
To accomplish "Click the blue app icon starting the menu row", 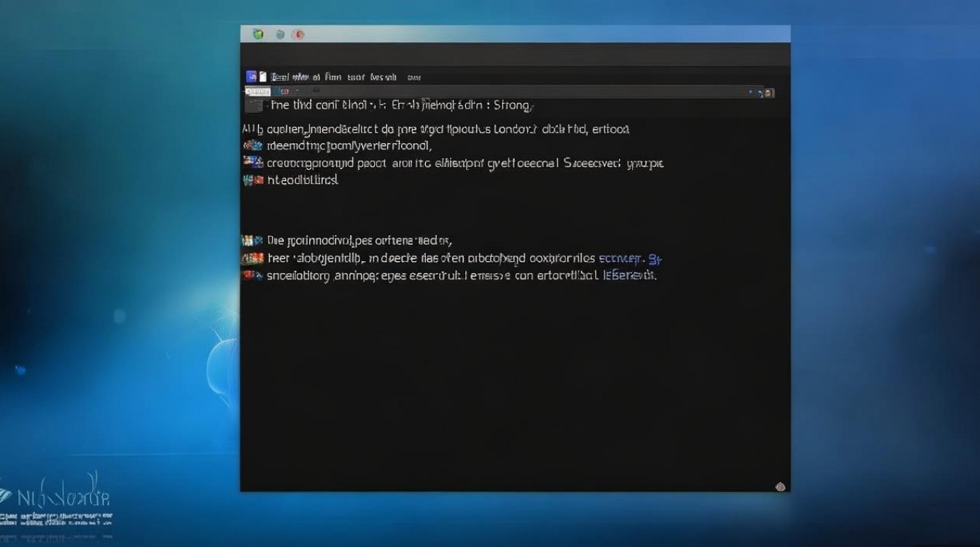I will pyautogui.click(x=251, y=76).
